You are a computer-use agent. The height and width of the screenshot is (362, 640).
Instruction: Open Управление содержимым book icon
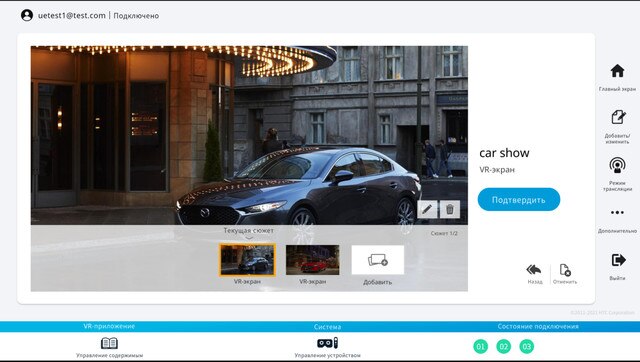(x=109, y=343)
